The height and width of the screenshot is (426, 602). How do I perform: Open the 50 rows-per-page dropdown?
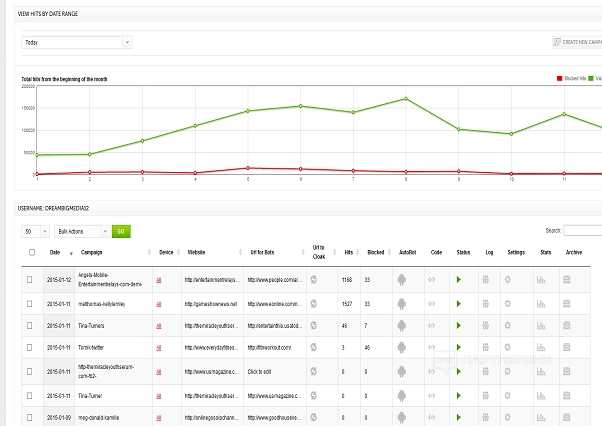click(37, 231)
